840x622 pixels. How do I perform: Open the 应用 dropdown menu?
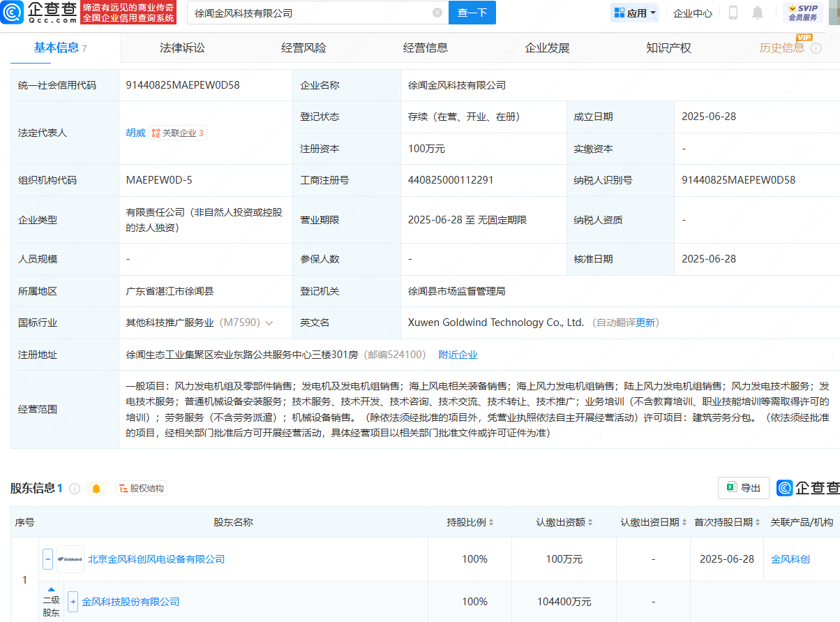pos(635,13)
